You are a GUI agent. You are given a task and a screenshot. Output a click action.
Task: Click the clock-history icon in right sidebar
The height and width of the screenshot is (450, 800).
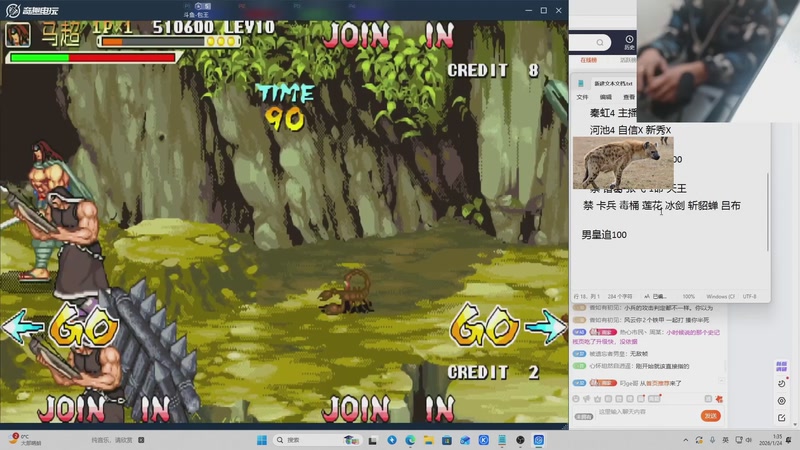point(782,384)
